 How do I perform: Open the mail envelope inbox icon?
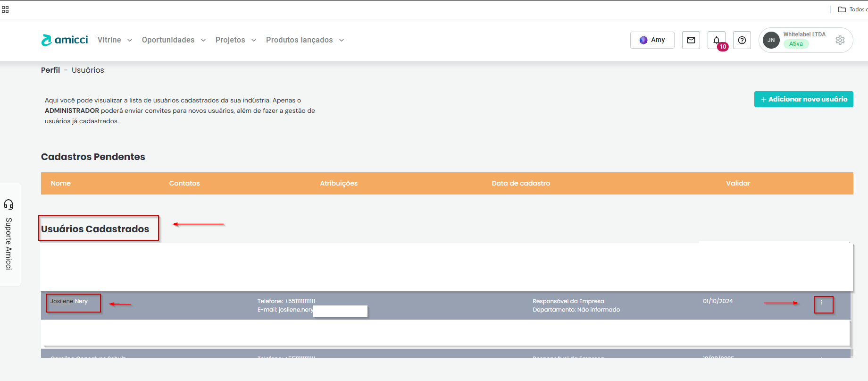(x=691, y=40)
